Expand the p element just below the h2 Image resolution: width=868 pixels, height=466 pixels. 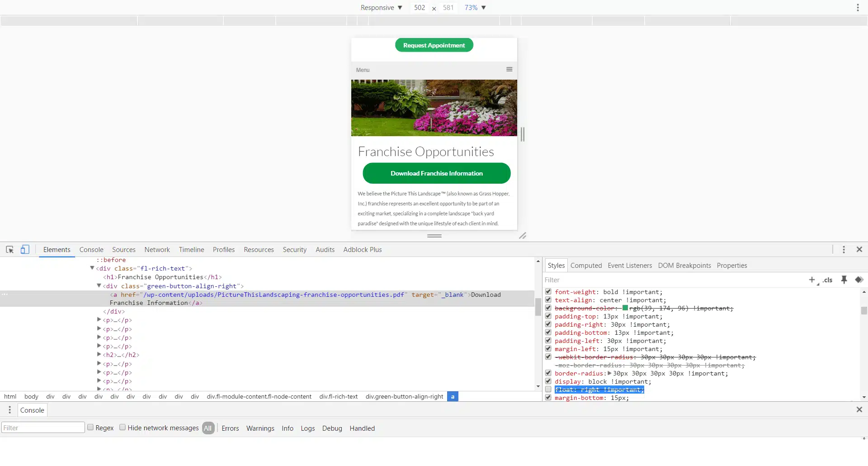coord(99,364)
